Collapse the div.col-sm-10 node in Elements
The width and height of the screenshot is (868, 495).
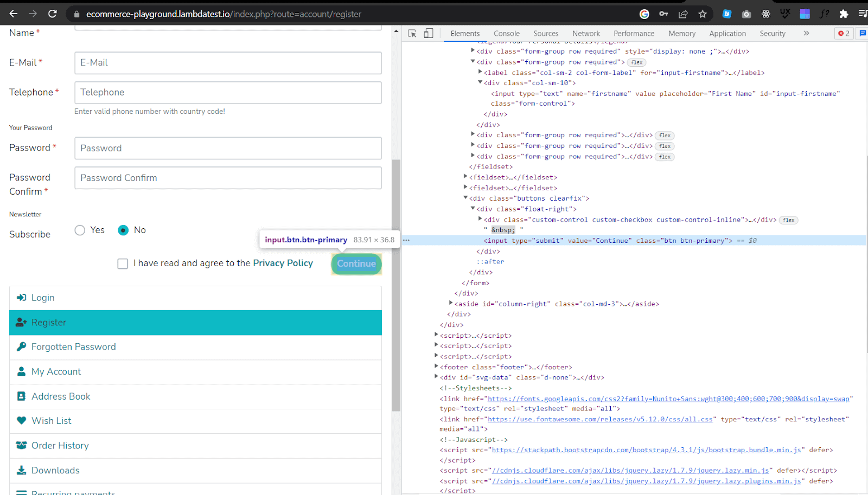tap(480, 82)
